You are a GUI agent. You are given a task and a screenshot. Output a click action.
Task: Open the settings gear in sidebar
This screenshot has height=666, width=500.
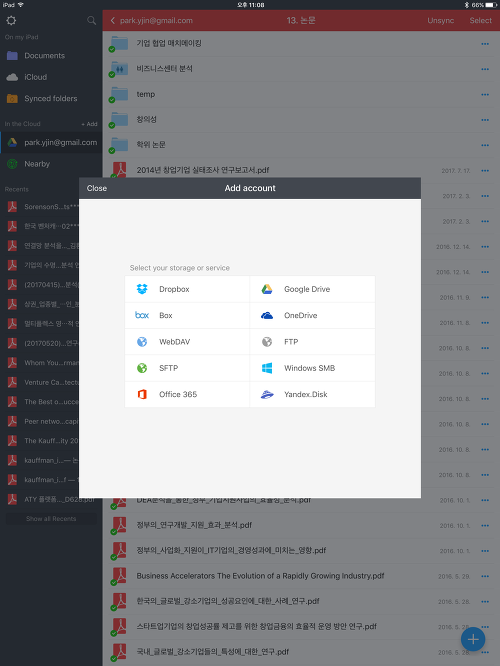click(x=11, y=20)
